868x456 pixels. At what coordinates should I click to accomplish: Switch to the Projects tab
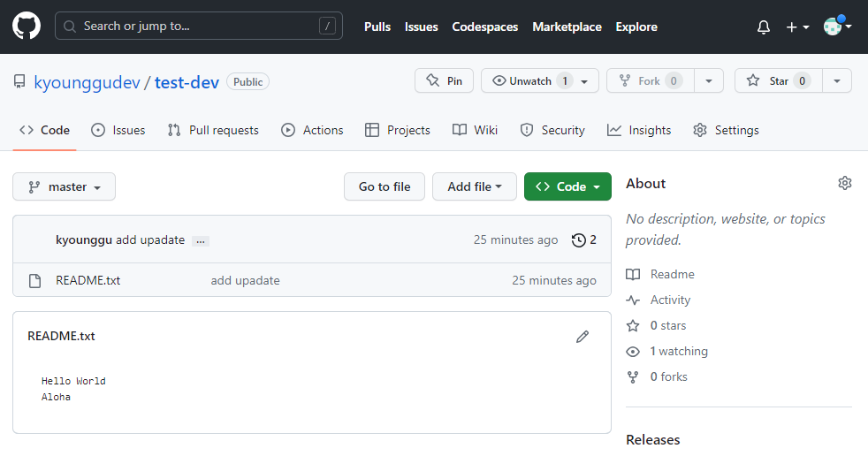coord(398,130)
